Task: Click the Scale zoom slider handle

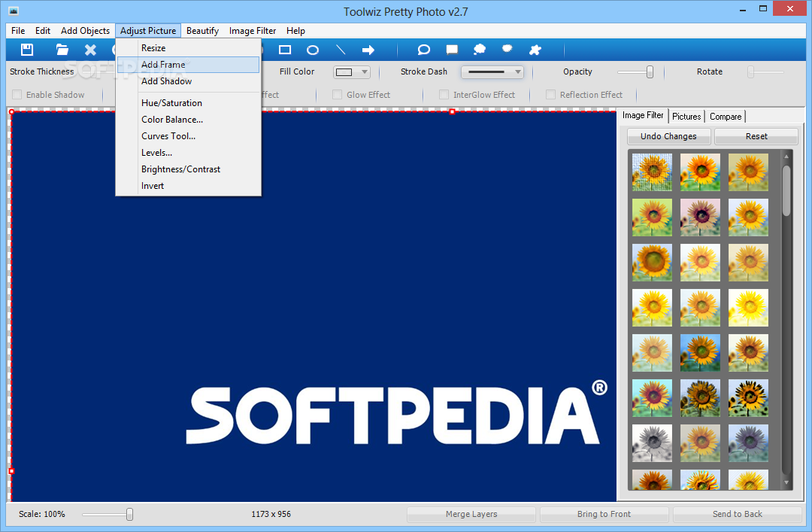Action: pyautogui.click(x=129, y=514)
